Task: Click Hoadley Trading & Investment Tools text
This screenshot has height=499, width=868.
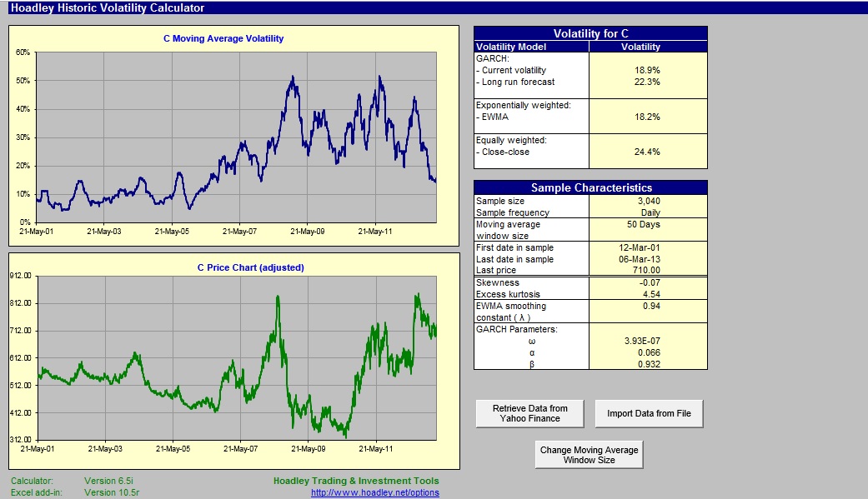Action: 356,481
